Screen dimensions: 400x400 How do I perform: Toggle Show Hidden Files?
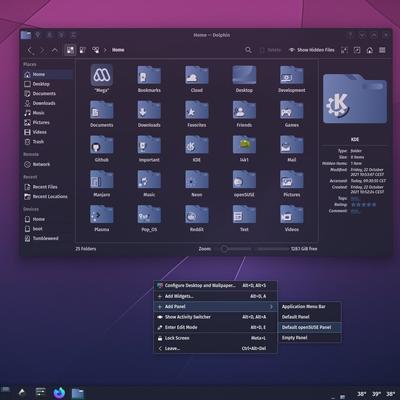tap(311, 50)
